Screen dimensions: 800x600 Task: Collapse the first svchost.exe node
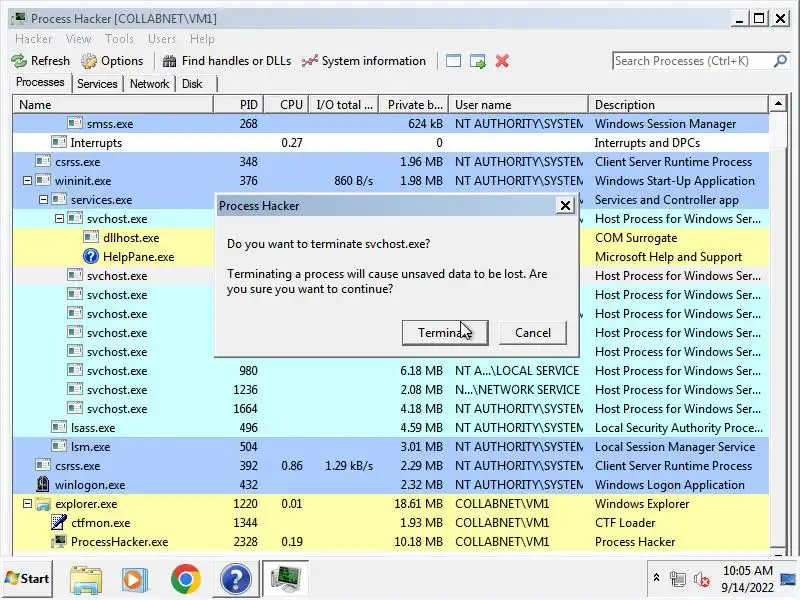pyautogui.click(x=59, y=218)
